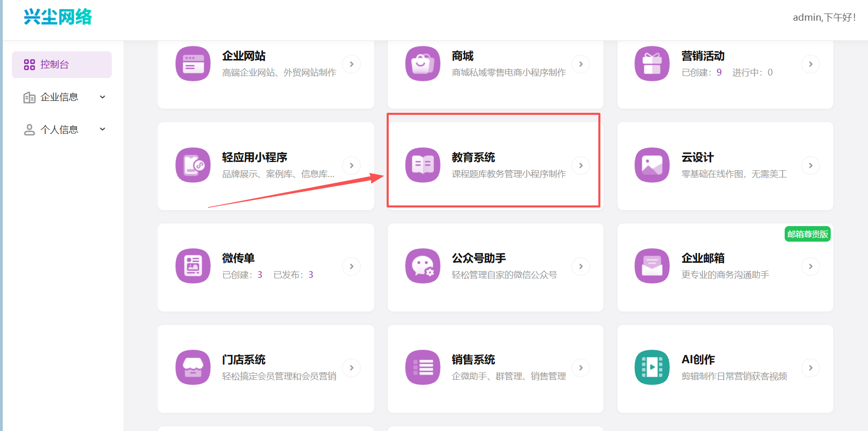Expand the 个人信息 sidebar menu chevron
Screen dimensions: 868x431
point(102,129)
